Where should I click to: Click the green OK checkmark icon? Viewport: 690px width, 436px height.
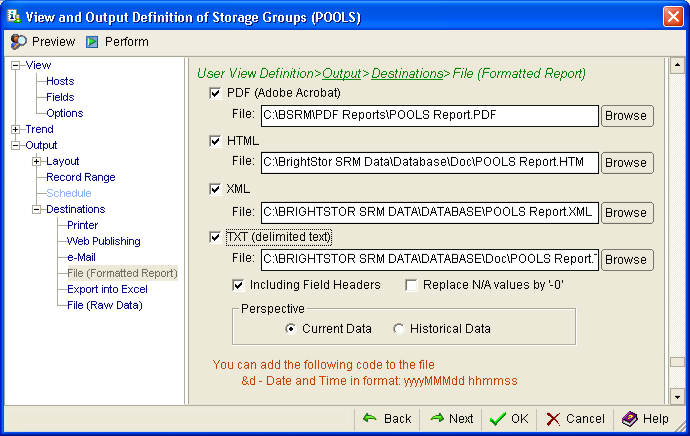(x=497, y=418)
